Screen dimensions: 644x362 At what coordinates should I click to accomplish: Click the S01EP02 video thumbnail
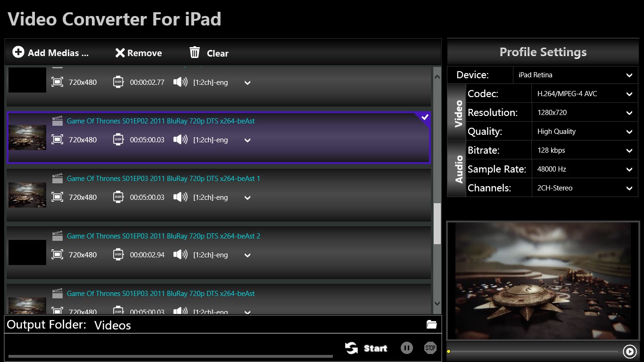coord(27,137)
